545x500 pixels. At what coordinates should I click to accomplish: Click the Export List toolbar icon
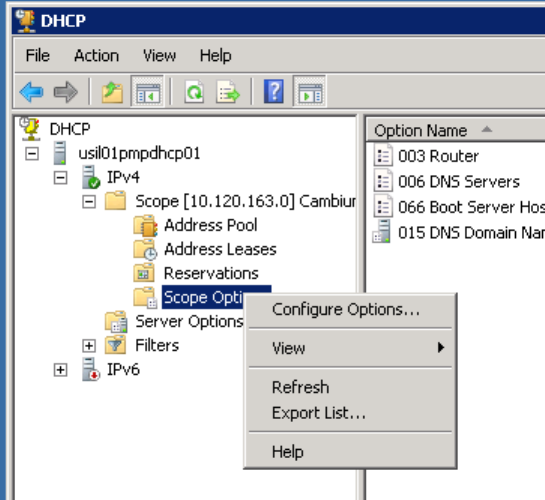[227, 92]
